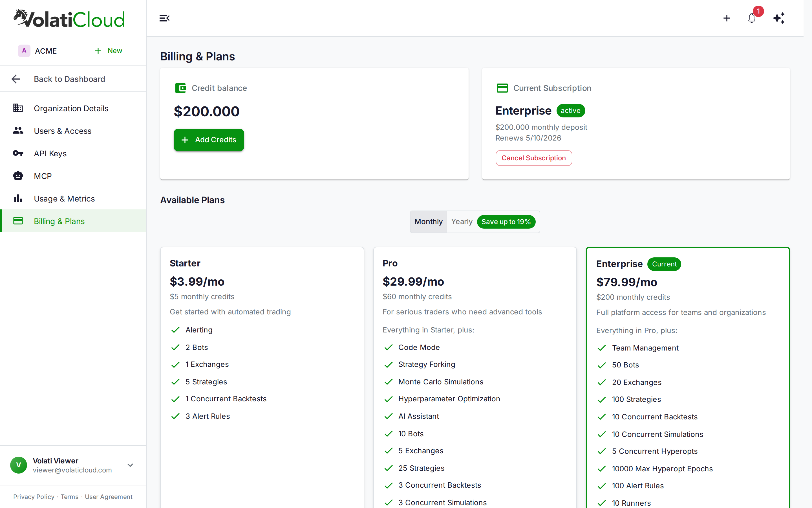
Task: Click '$200.000 monthly deposit' text
Action: click(541, 127)
